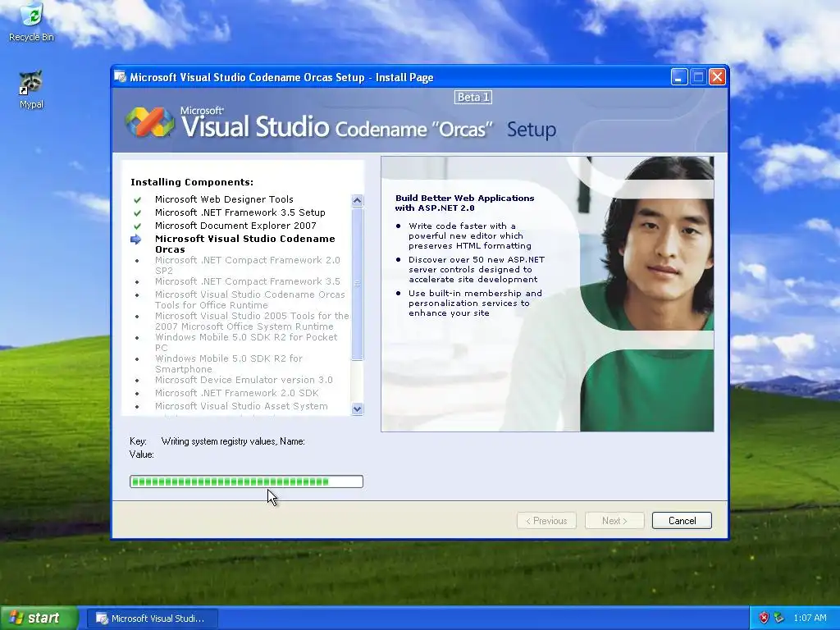Click the Beta 1 badge
The image size is (840, 630).
[473, 97]
